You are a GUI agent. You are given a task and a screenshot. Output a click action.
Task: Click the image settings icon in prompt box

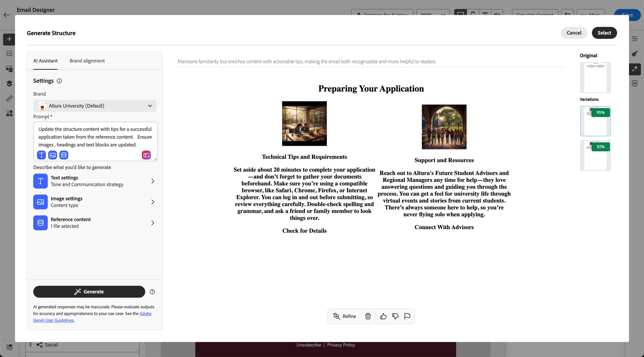coord(53,155)
